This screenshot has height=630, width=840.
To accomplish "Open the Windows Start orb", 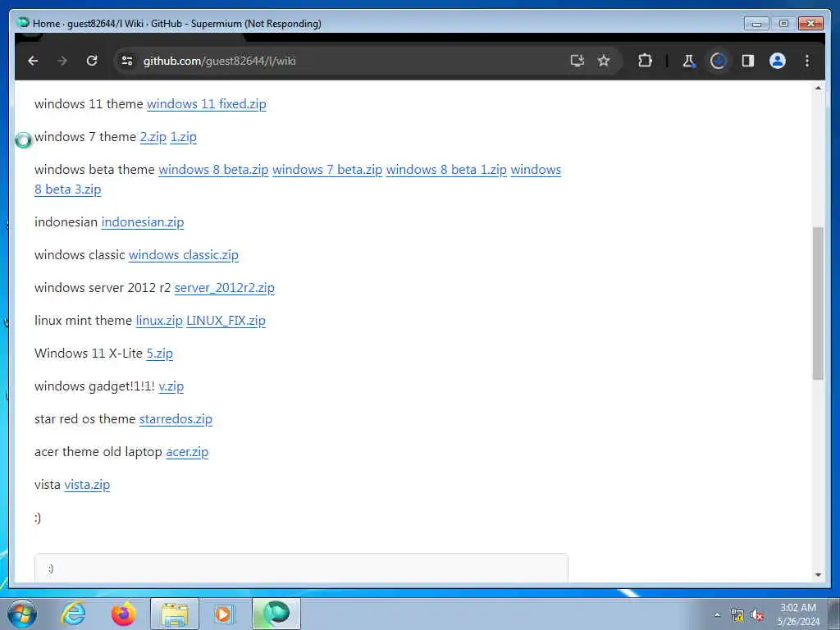I will [x=22, y=614].
